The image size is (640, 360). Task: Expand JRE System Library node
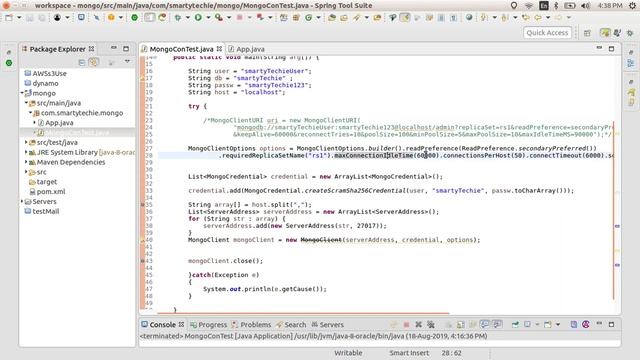pos(26,152)
